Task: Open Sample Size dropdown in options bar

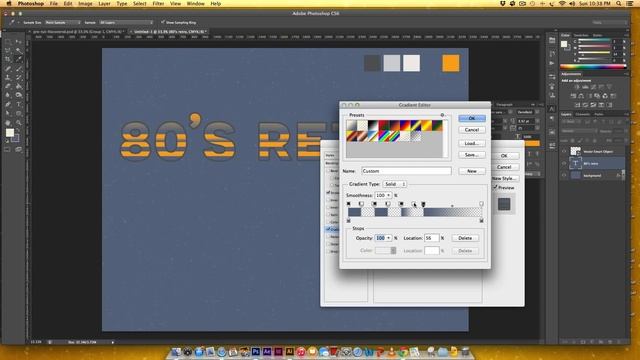Action: 62,22
